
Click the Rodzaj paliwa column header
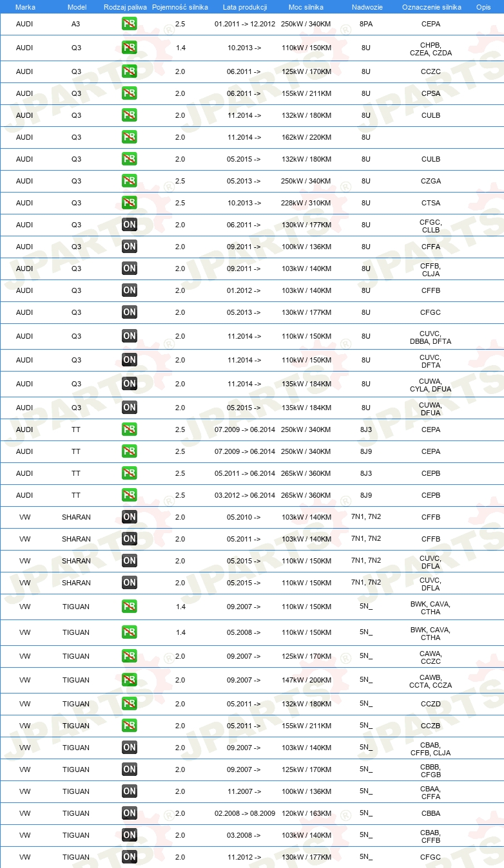(125, 6)
